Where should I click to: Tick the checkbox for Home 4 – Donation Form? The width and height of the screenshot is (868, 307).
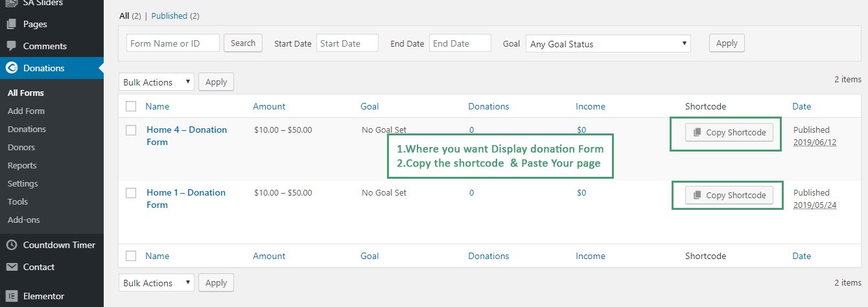(x=131, y=130)
